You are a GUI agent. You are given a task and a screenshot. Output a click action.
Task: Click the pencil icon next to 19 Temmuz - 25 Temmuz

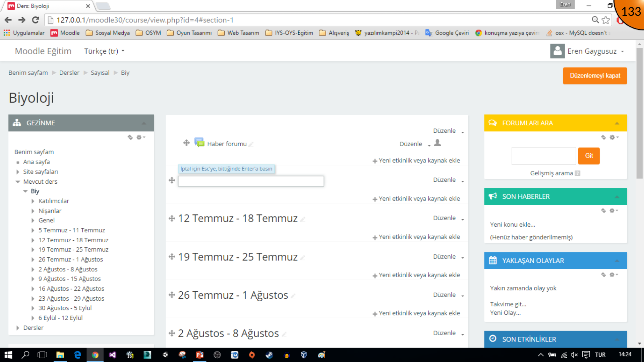[x=303, y=258]
